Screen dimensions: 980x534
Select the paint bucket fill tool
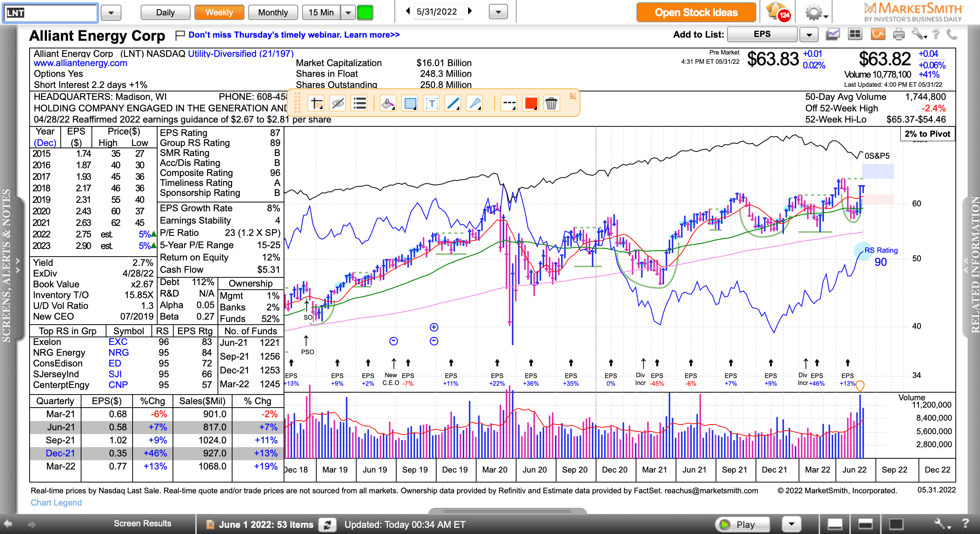pos(388,103)
